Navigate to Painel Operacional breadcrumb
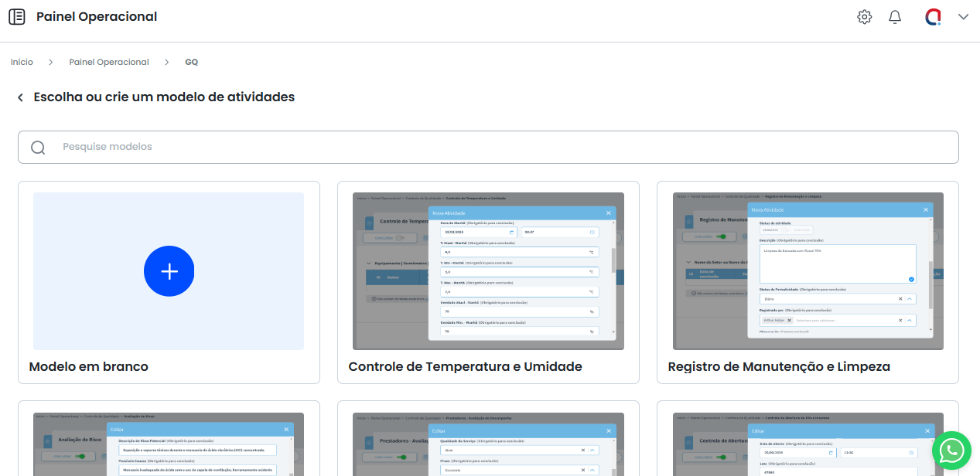Viewport: 980px width, 476px height. (109, 62)
